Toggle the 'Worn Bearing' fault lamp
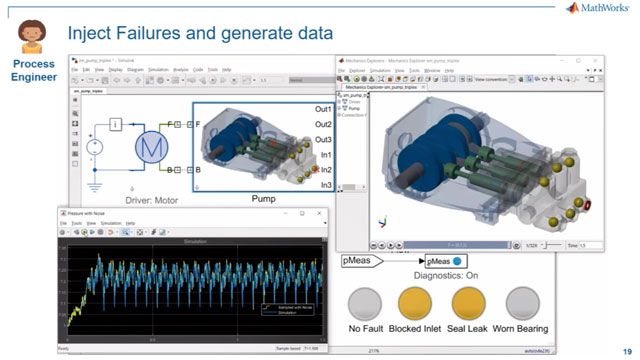Viewport: 640px width, 360px height. click(522, 303)
